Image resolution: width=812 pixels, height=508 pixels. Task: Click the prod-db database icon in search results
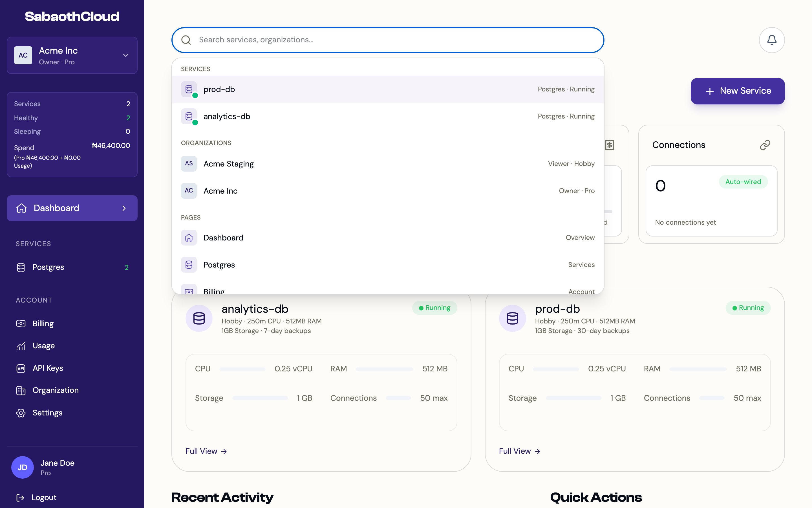[189, 89]
